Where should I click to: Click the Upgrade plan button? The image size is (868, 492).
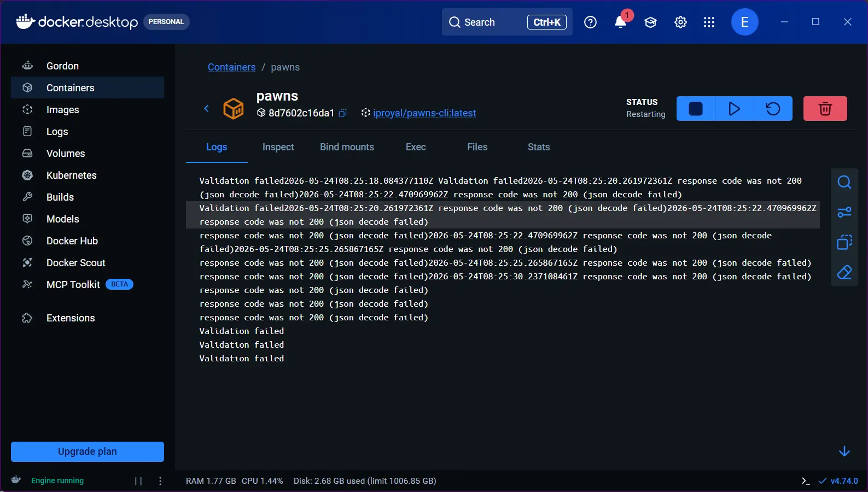(x=88, y=452)
